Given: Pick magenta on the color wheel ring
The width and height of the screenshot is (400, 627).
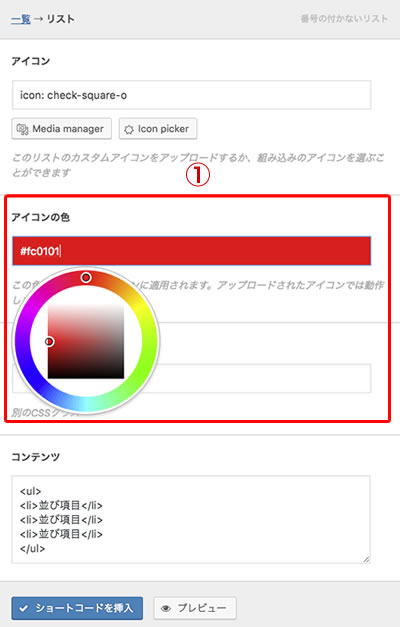Looking at the screenshot, I should (x=34, y=298).
